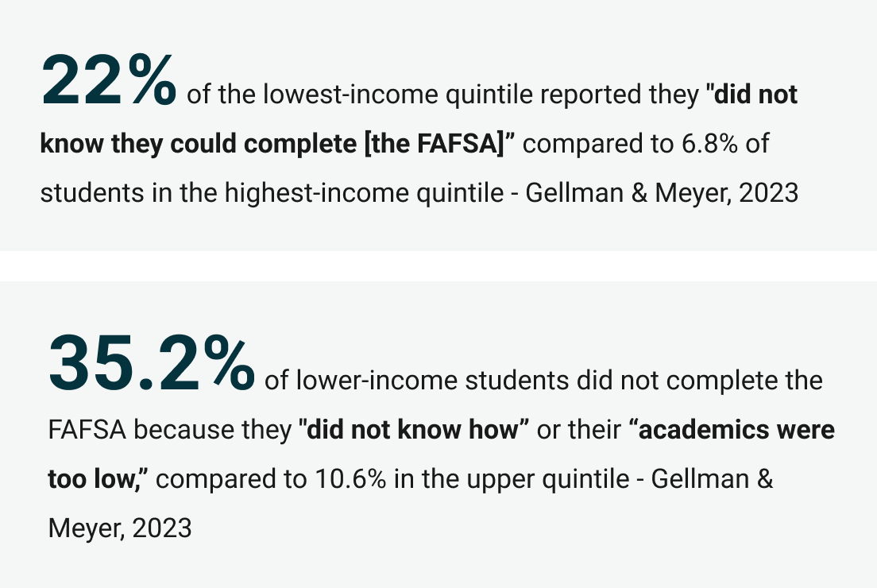Click bold "did not" ending first line
The image size is (877, 588).
[755, 94]
